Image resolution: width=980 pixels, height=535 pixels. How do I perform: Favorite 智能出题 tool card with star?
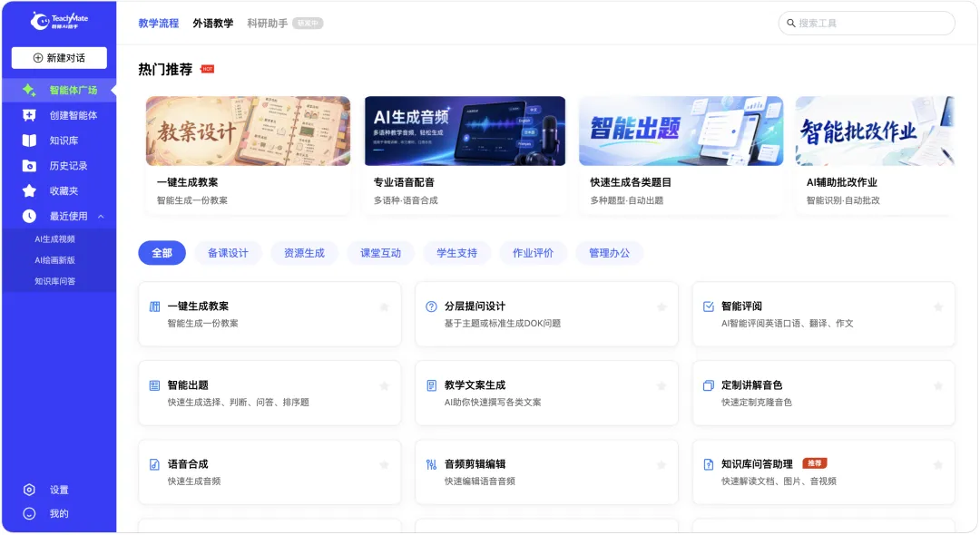[385, 386]
